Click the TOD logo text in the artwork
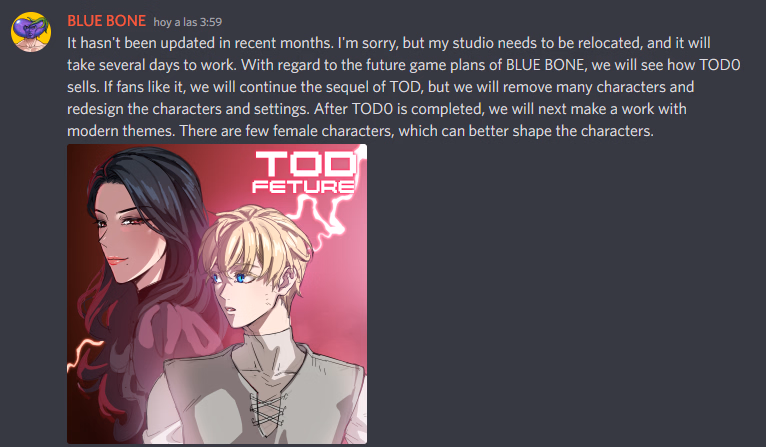766x447 pixels. 306,164
